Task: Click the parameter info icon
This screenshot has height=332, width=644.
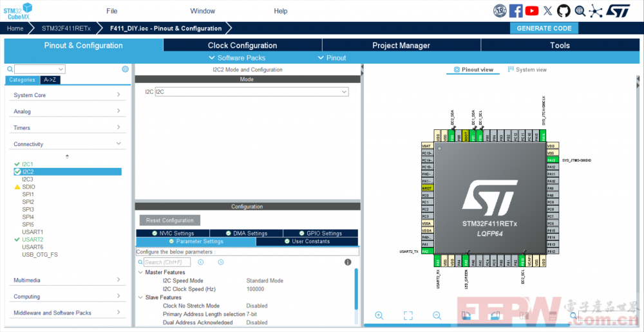Action: pos(348,262)
